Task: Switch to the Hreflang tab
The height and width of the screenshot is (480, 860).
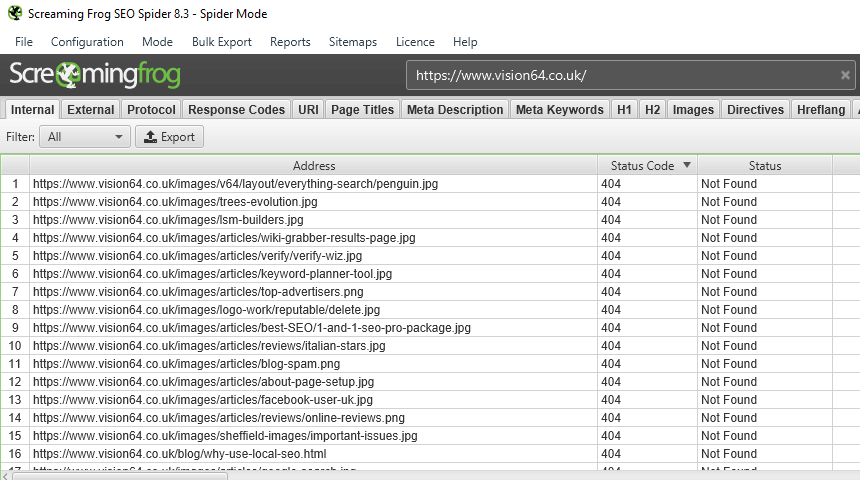Action: point(821,110)
